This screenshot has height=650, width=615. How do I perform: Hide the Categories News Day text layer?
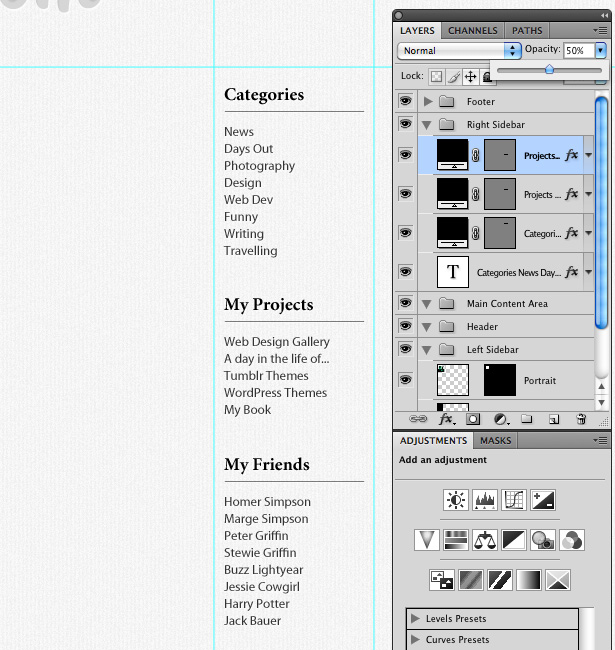pyautogui.click(x=405, y=272)
